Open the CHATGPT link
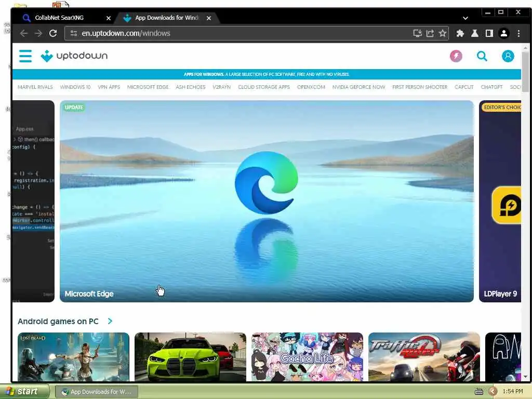The image size is (532, 399). pyautogui.click(x=491, y=87)
